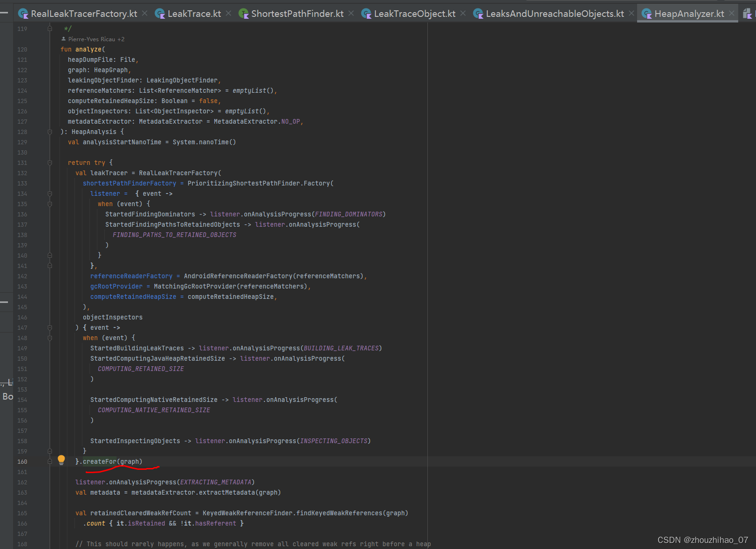Collapse the fold marker at line 128
The image size is (756, 549).
click(50, 132)
